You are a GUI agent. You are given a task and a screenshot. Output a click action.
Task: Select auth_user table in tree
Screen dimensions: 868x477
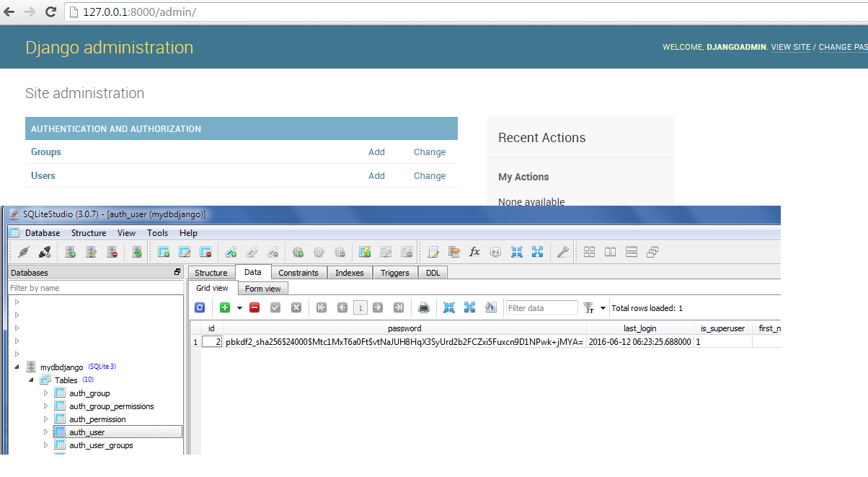pyautogui.click(x=87, y=432)
